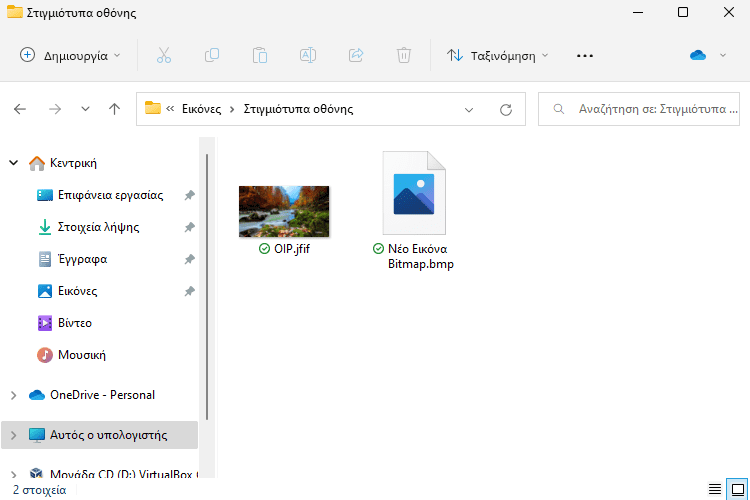Open Έγγραφα in sidebar
The image size is (750, 500).
[82, 259]
